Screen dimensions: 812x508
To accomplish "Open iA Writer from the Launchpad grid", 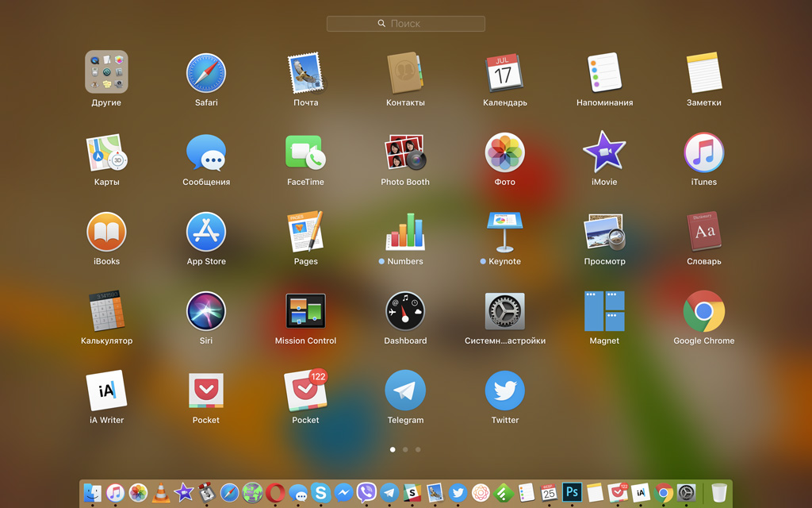I will click(x=107, y=391).
